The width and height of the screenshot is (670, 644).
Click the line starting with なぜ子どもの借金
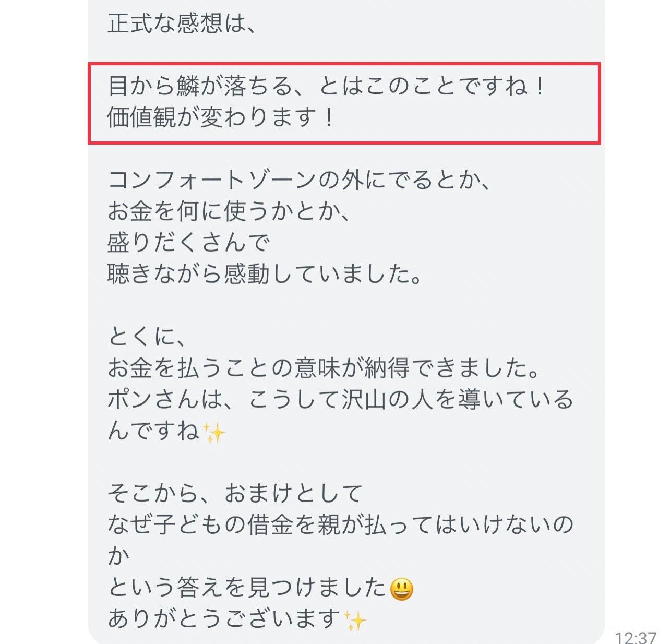click(x=341, y=525)
